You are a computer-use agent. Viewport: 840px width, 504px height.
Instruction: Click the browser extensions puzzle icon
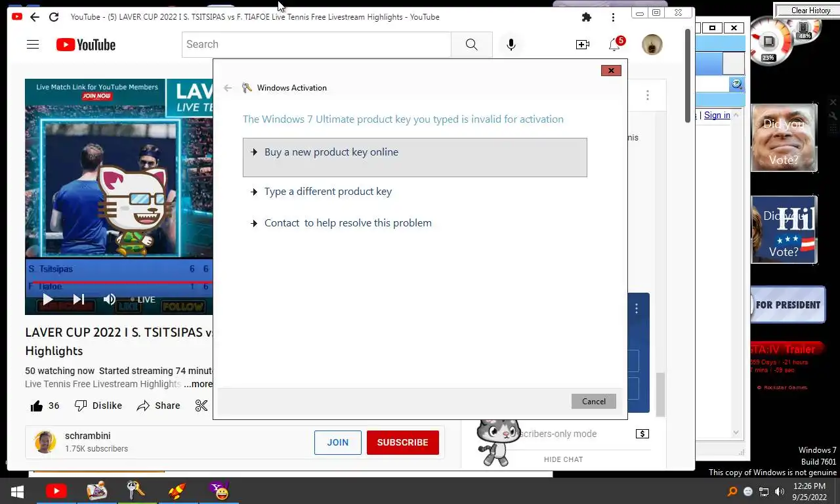[x=587, y=17]
